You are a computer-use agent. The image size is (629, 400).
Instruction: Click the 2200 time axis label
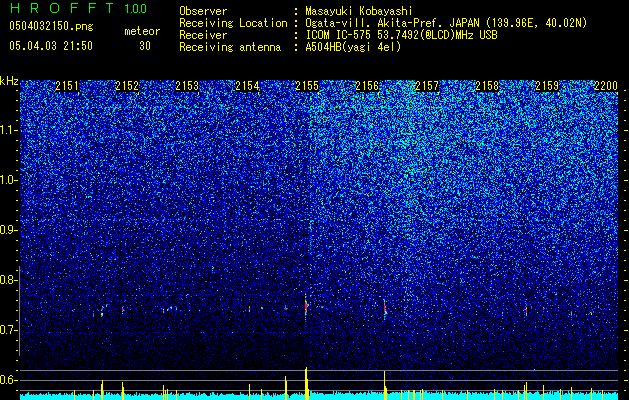(606, 86)
